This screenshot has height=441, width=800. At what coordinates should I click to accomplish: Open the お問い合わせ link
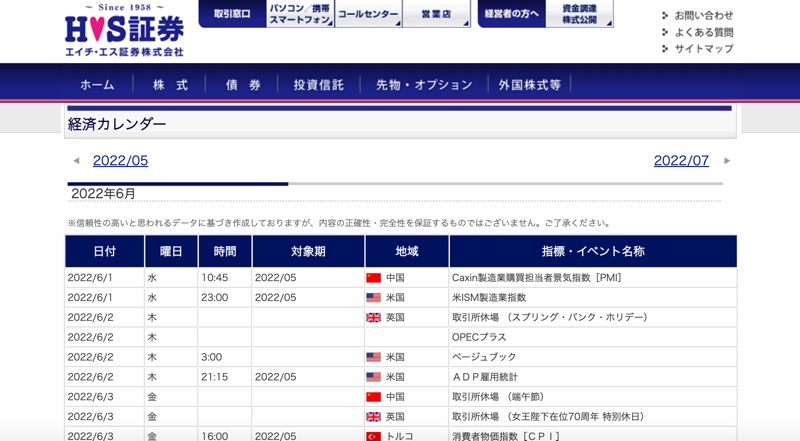pos(704,16)
